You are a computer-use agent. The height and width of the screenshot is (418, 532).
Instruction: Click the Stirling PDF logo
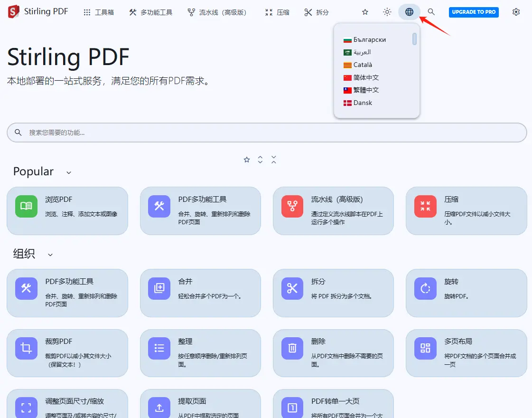tap(14, 12)
